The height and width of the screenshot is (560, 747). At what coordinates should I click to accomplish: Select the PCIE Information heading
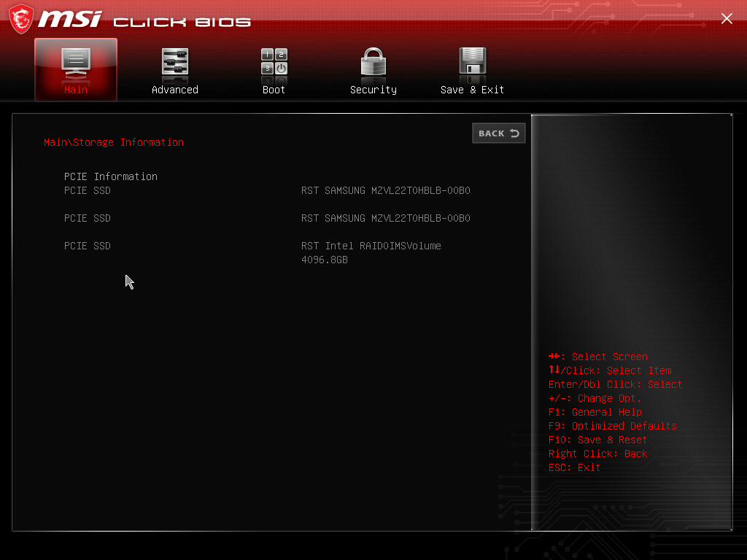point(111,176)
